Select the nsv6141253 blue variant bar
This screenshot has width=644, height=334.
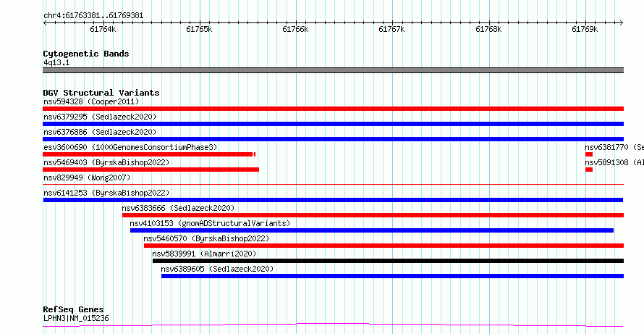(x=333, y=200)
